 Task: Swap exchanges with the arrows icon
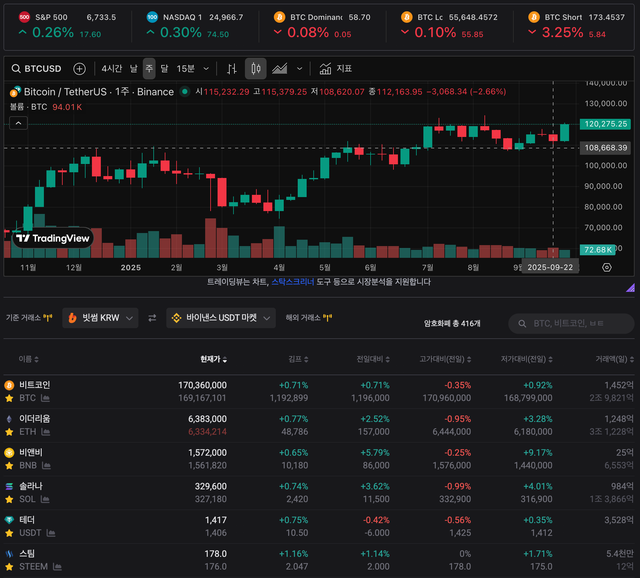pos(152,318)
